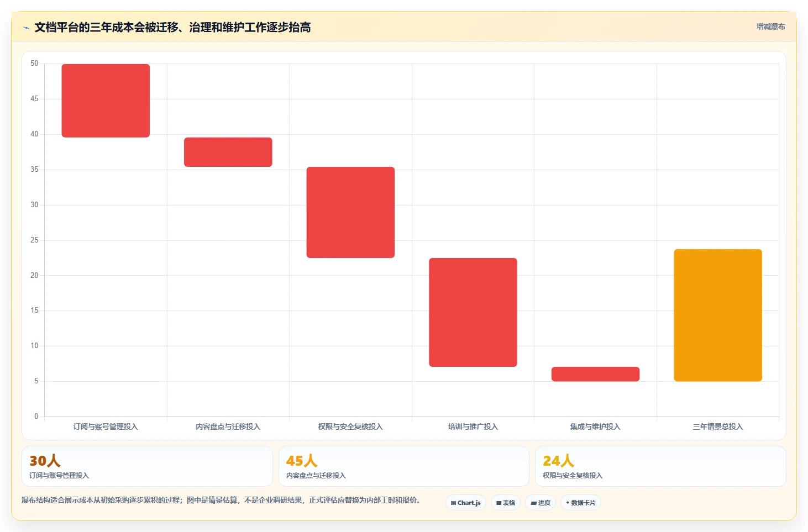808x532 pixels.
Task: Select the Chart.js tag pill
Action: click(x=466, y=503)
